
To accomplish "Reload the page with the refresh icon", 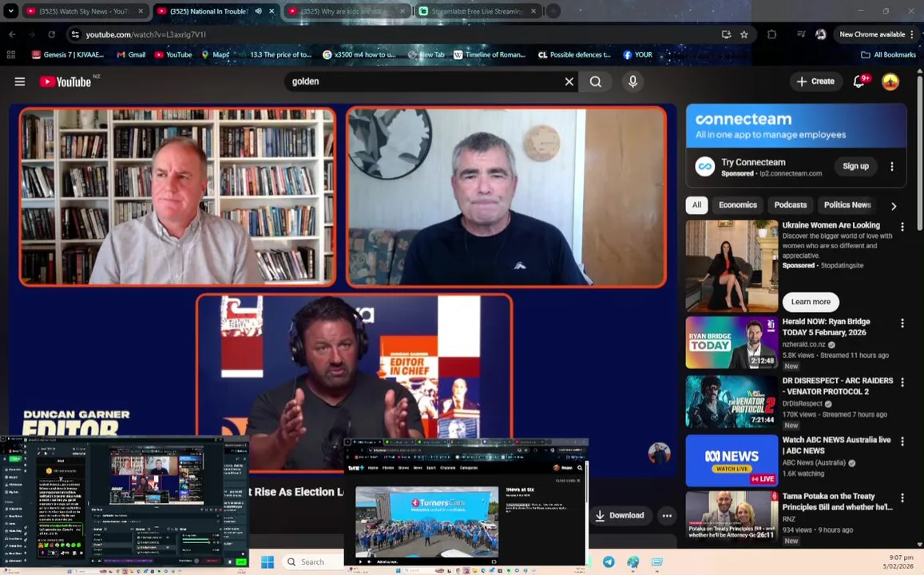I will 51,34.
